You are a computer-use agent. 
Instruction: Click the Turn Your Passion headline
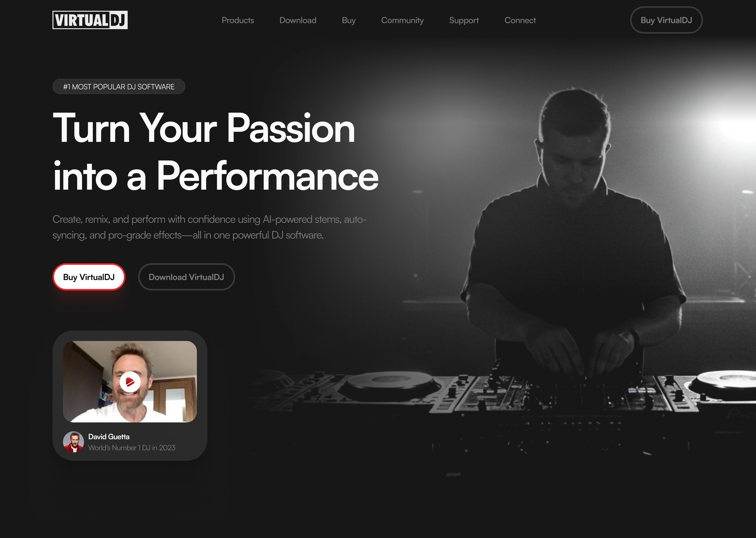[x=216, y=152]
